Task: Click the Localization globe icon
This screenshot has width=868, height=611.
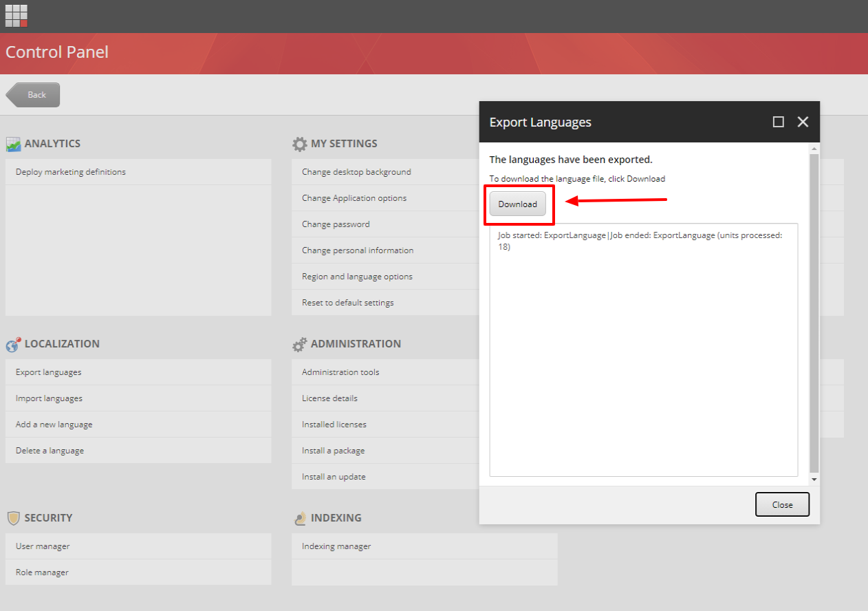Action: pos(12,343)
